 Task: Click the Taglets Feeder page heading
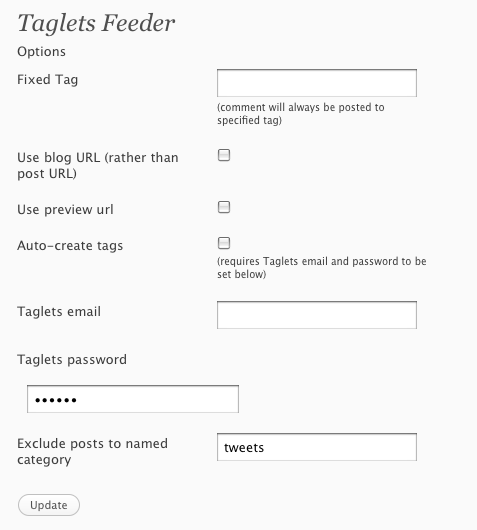point(96,24)
